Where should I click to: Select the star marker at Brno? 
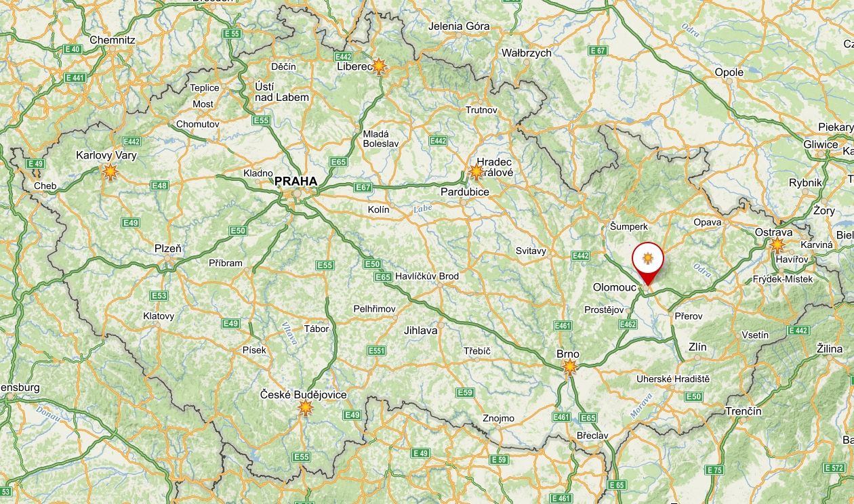(570, 367)
